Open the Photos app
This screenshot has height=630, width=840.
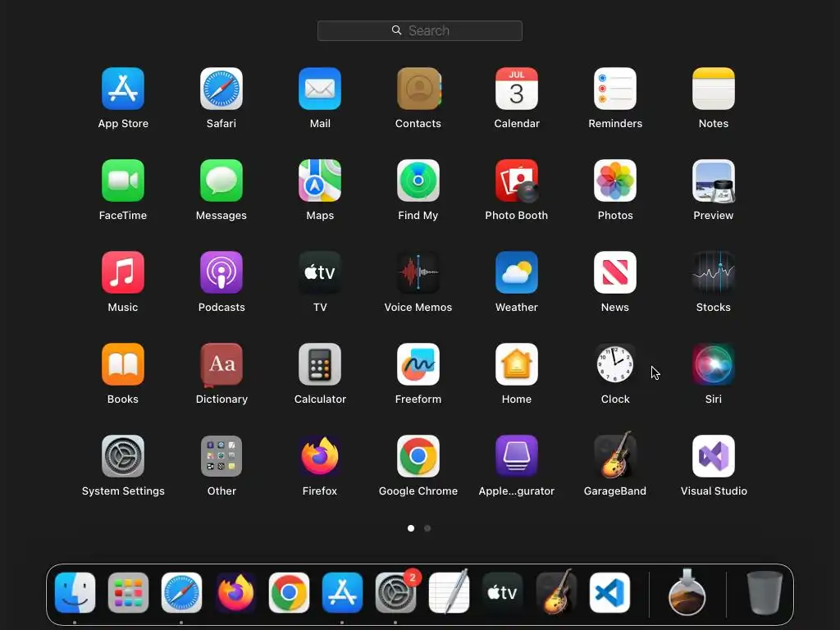tap(615, 180)
